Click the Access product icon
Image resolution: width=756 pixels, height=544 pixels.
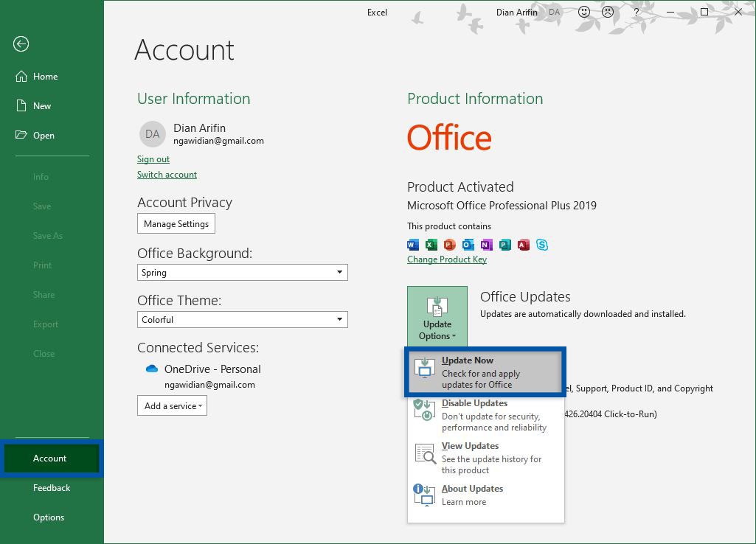(524, 244)
